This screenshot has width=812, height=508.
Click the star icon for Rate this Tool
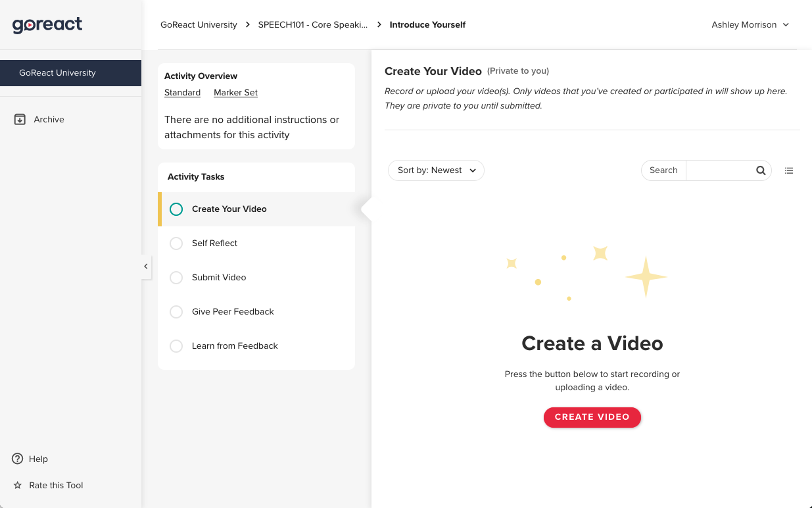18,485
